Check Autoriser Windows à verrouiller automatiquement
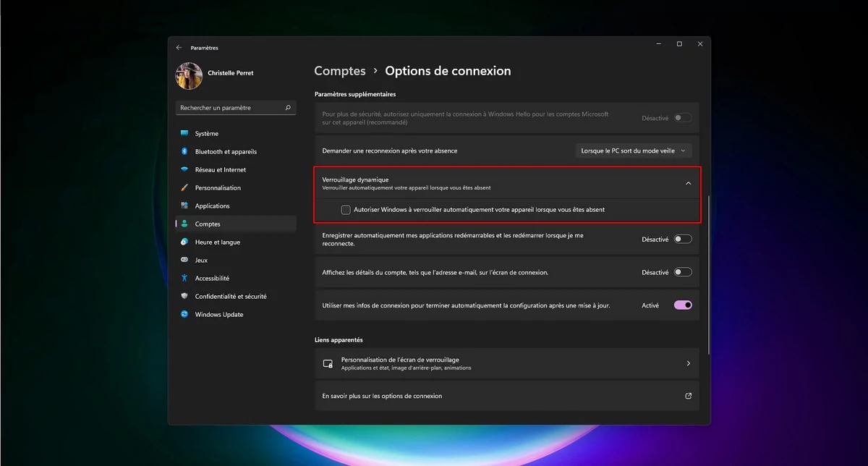 point(346,210)
